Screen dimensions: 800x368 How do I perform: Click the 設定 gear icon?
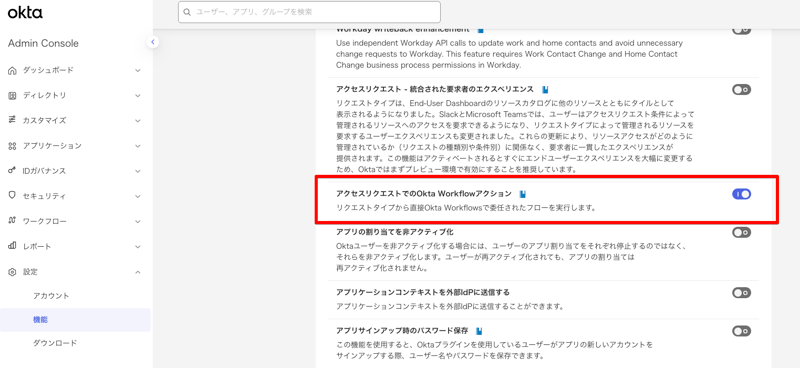click(13, 272)
